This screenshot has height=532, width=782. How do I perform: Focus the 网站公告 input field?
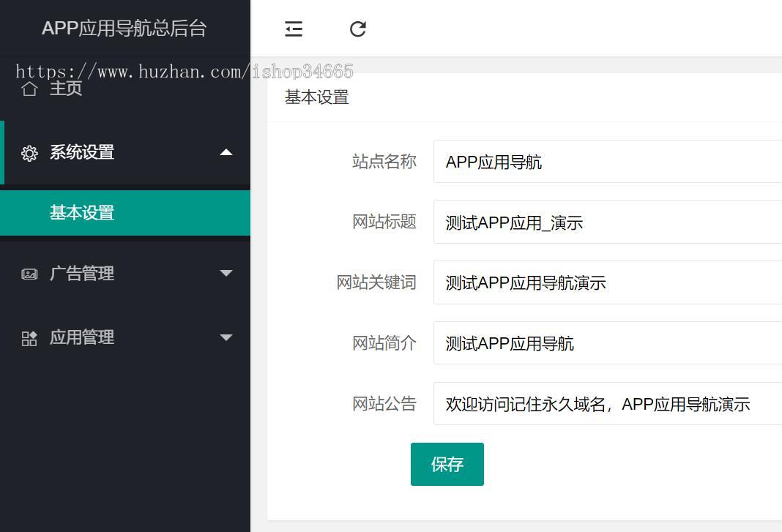tap(608, 404)
